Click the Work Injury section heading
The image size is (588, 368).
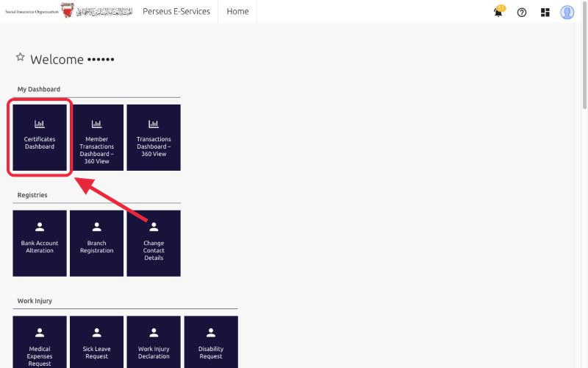35,301
